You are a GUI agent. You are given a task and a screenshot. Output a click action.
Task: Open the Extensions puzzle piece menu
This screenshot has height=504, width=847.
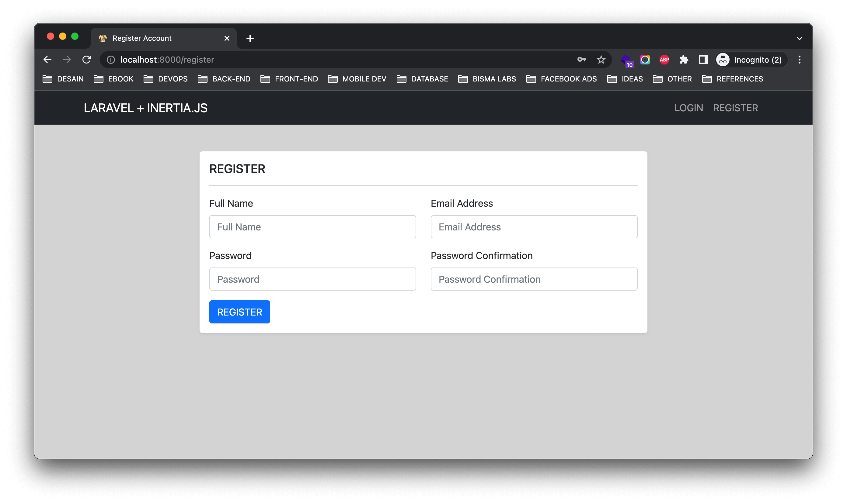click(x=684, y=60)
